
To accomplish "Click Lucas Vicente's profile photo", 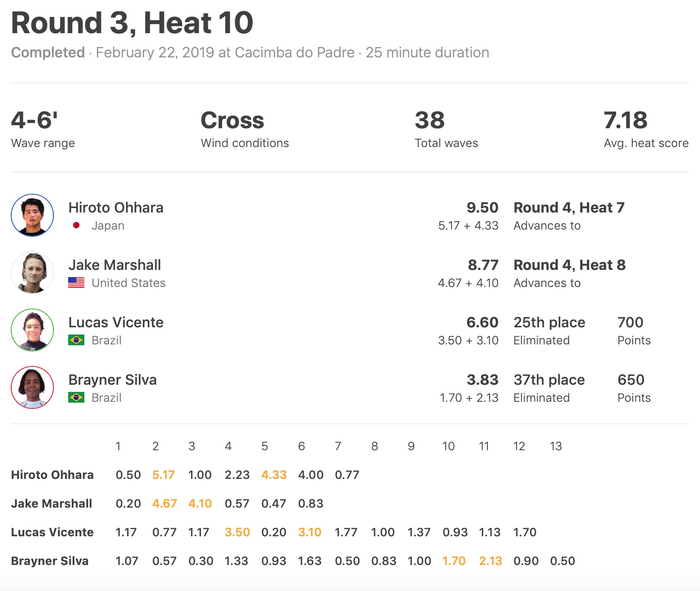I will 32,330.
